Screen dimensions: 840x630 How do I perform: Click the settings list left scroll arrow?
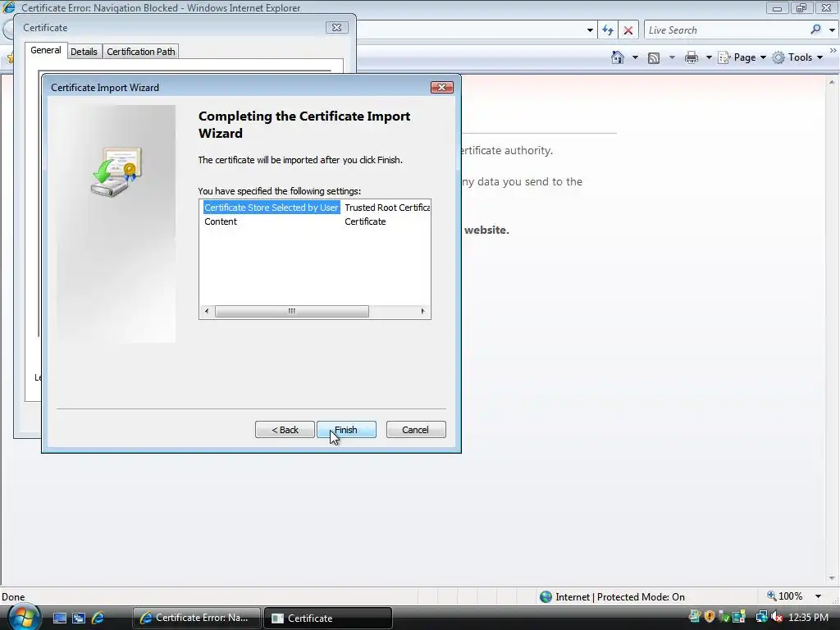[207, 311]
